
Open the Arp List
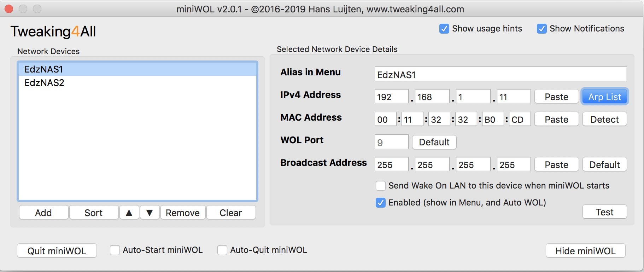(604, 97)
